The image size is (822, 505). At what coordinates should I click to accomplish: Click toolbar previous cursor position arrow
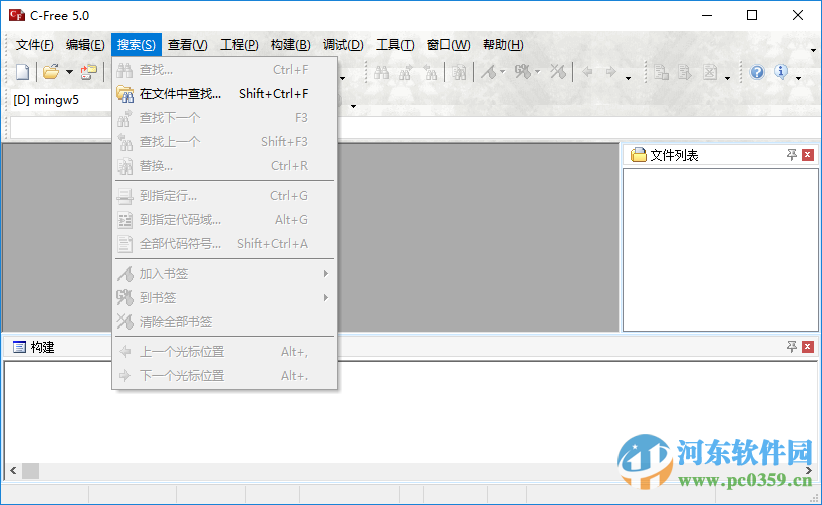coord(587,72)
